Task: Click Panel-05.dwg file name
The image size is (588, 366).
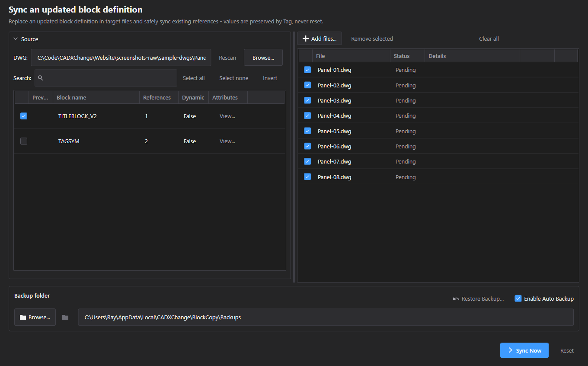Action: [x=334, y=131]
